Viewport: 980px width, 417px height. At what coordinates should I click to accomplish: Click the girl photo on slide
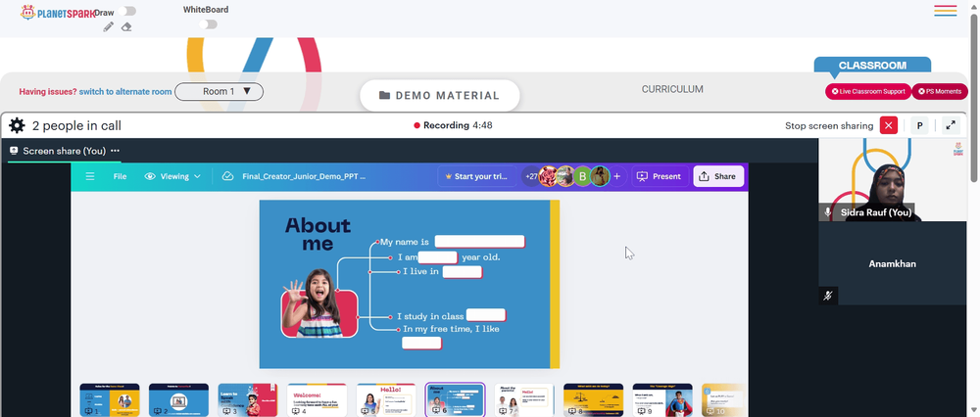click(x=319, y=304)
